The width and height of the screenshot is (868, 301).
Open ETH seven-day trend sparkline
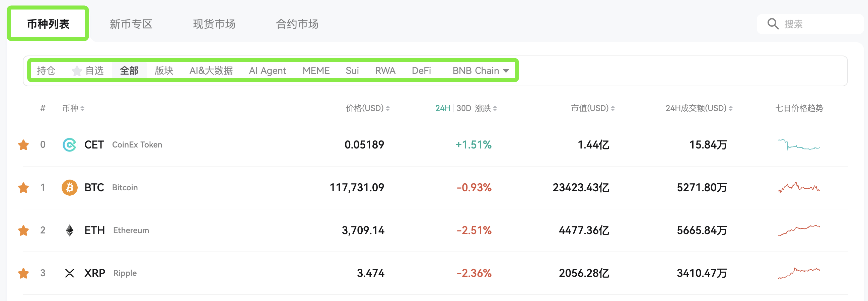pos(799,230)
